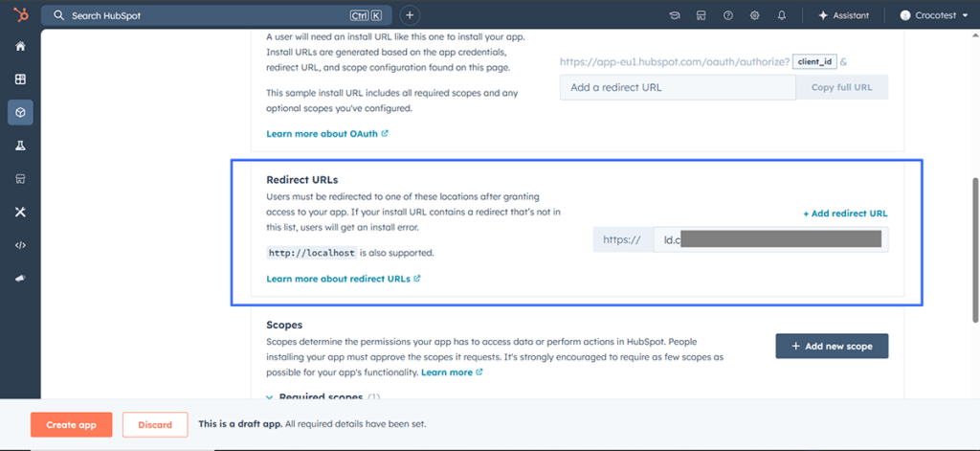Focus the Search HubSpot field
The width and height of the screenshot is (980, 451).
click(x=216, y=15)
